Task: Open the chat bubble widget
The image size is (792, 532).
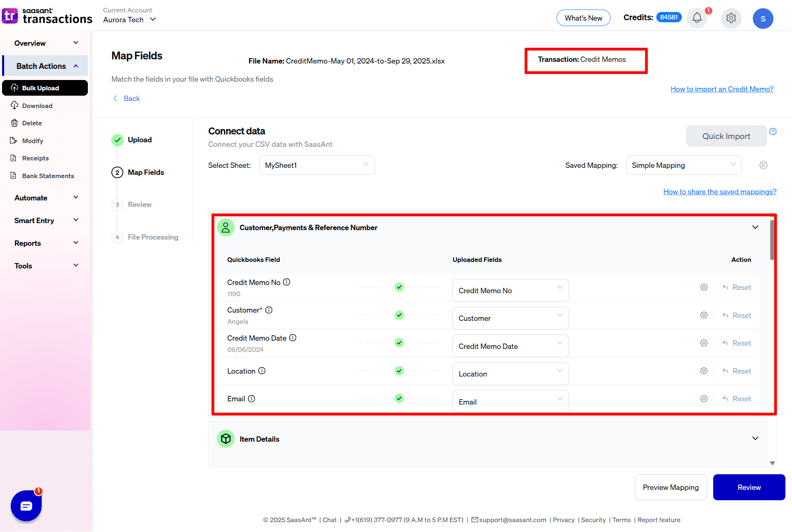Action: 26,506
